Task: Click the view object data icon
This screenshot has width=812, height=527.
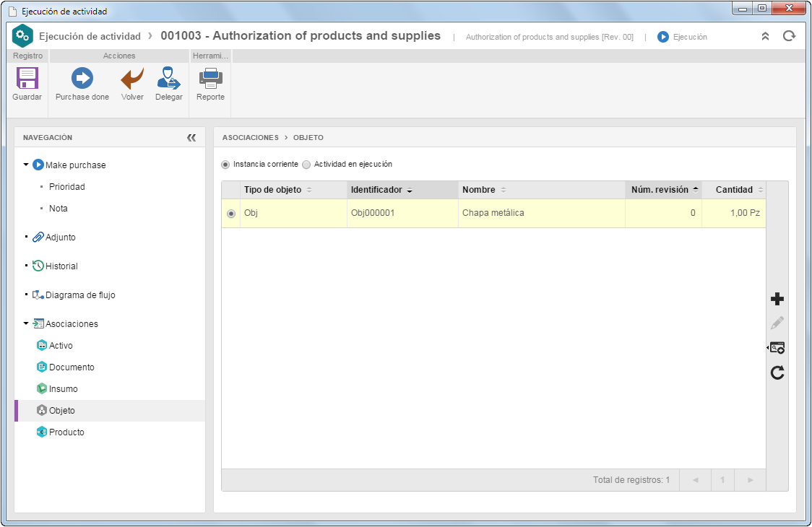Action: (777, 347)
